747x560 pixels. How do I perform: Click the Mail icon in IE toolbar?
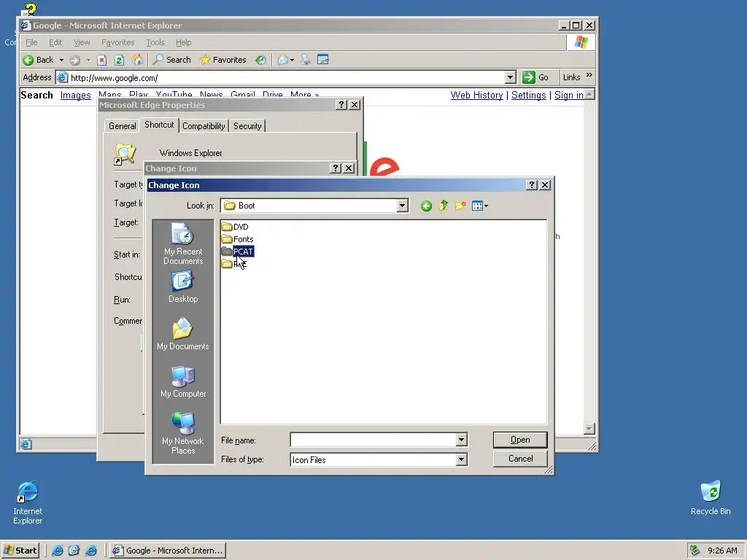pyautogui.click(x=283, y=60)
